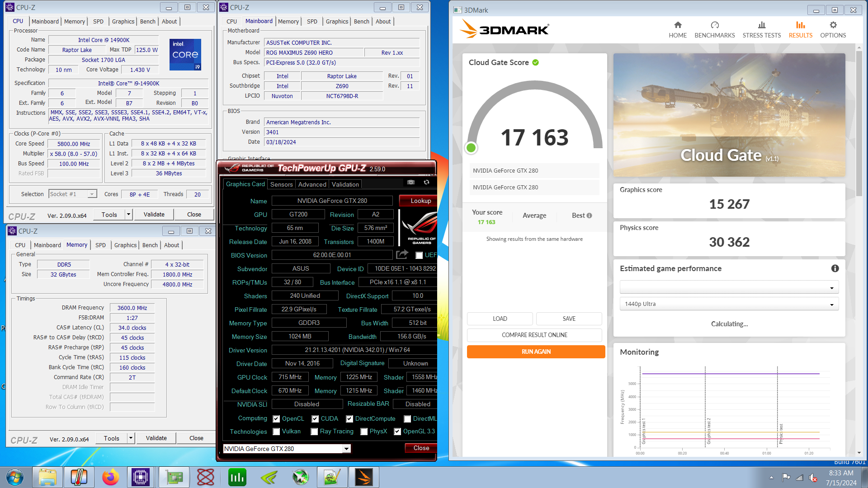Open the 3DMark HOME page

(x=677, y=30)
